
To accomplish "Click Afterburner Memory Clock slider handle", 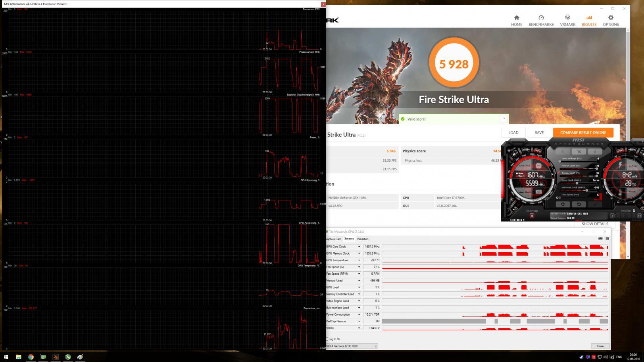I will (586, 190).
